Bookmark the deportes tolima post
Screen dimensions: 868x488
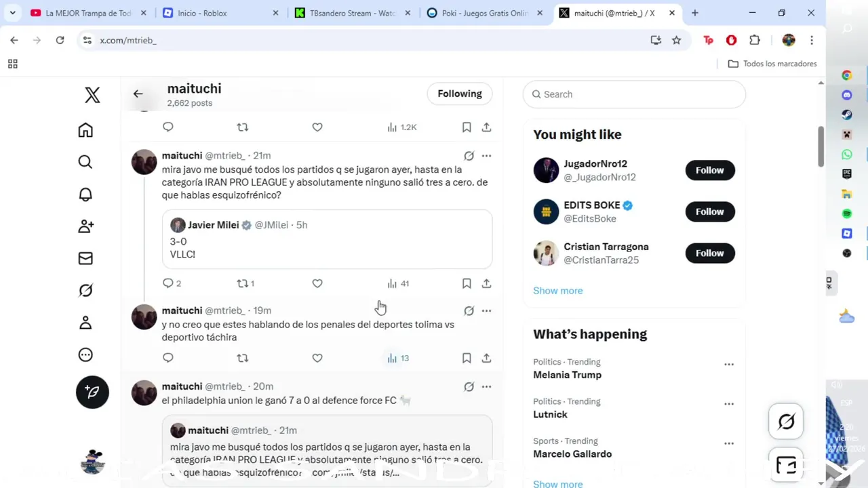[467, 358]
